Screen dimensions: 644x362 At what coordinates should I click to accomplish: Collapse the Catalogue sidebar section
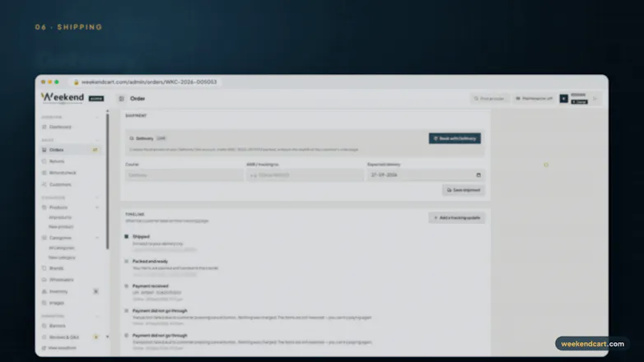coord(97,197)
